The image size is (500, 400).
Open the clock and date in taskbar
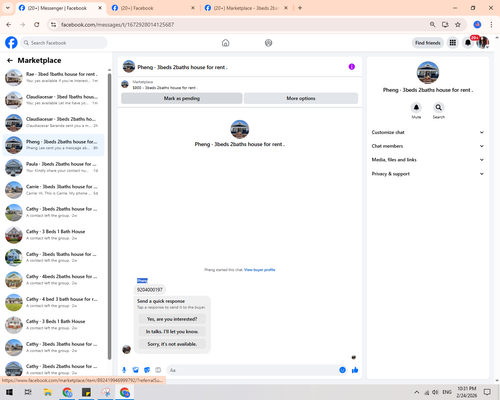467,392
